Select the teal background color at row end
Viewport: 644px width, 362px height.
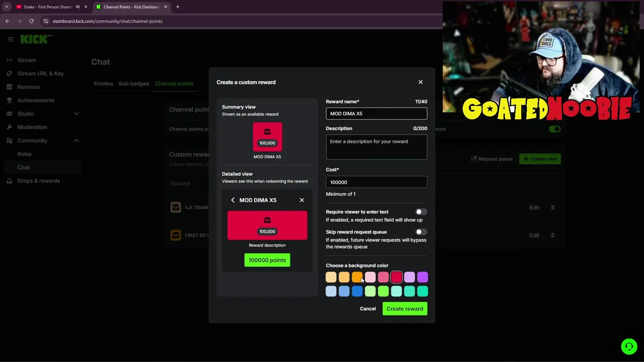pos(423,291)
